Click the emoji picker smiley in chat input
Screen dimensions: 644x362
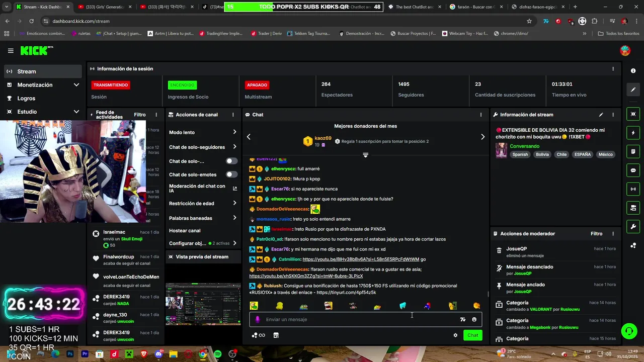tap(474, 319)
